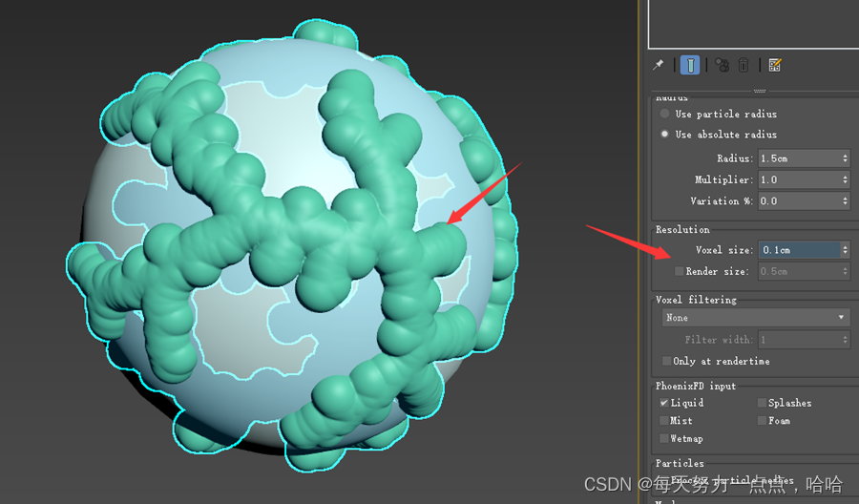This screenshot has width=859, height=504.
Task: Click the Pin Stack icon
Action: tap(658, 65)
